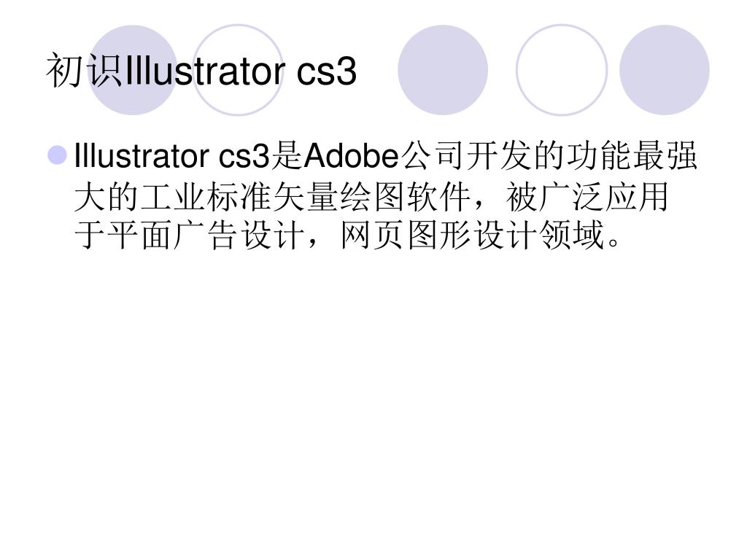Click the phrase 工业标准矢量绘图软件
The height and width of the screenshot is (560, 747).
(306, 197)
